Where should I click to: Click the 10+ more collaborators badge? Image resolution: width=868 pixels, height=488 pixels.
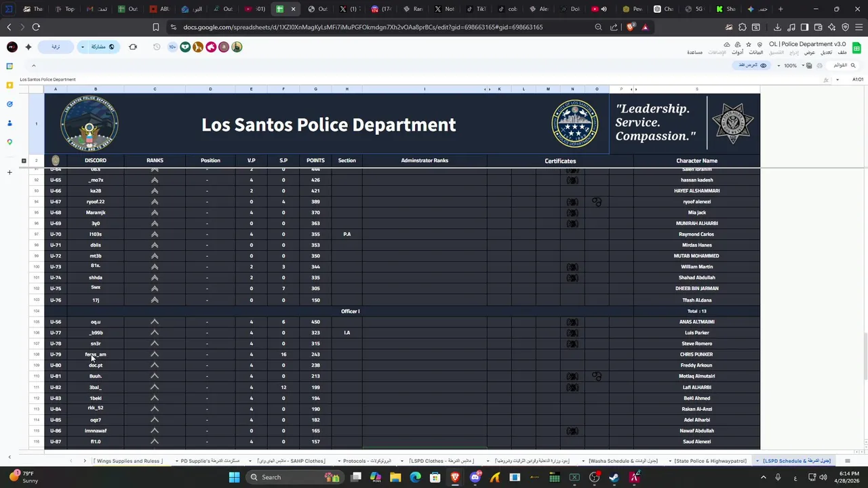coord(172,47)
